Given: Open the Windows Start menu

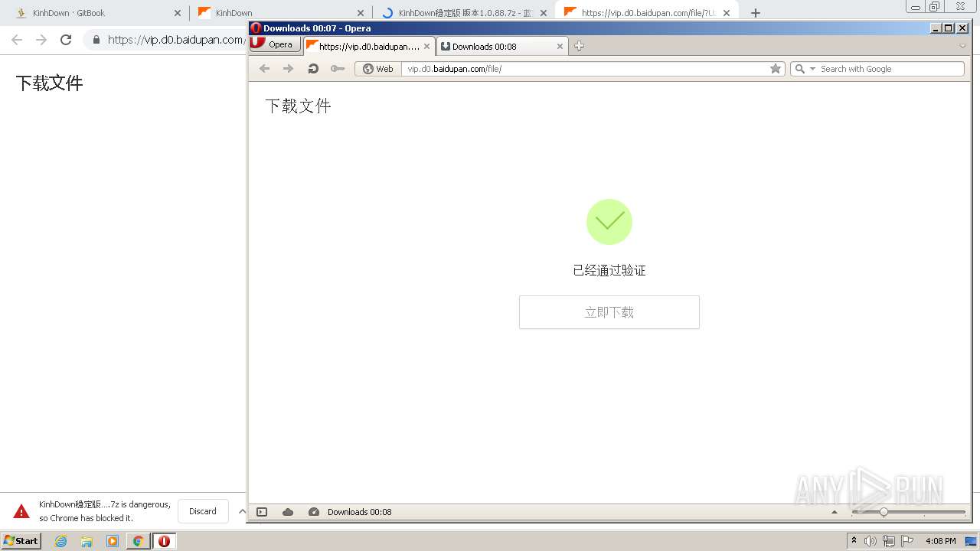Looking at the screenshot, I should pyautogui.click(x=21, y=540).
